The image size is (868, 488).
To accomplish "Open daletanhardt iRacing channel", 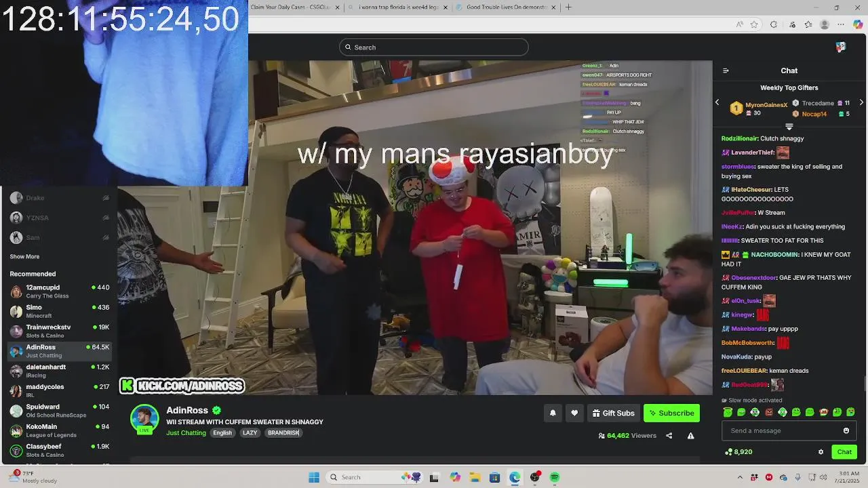I will (59, 371).
